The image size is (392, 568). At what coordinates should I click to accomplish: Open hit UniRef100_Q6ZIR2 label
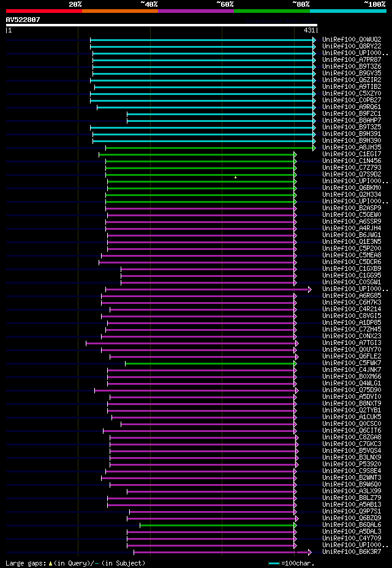352,80
